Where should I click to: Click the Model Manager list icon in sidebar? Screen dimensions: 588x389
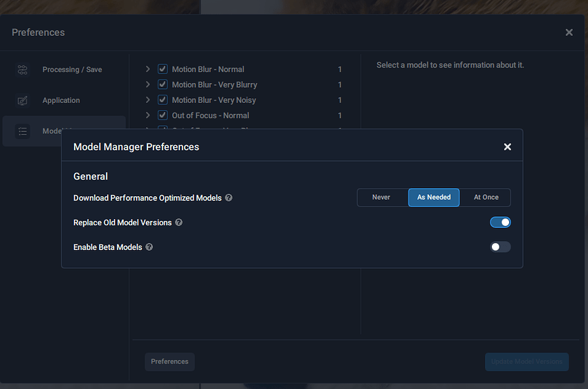point(23,131)
